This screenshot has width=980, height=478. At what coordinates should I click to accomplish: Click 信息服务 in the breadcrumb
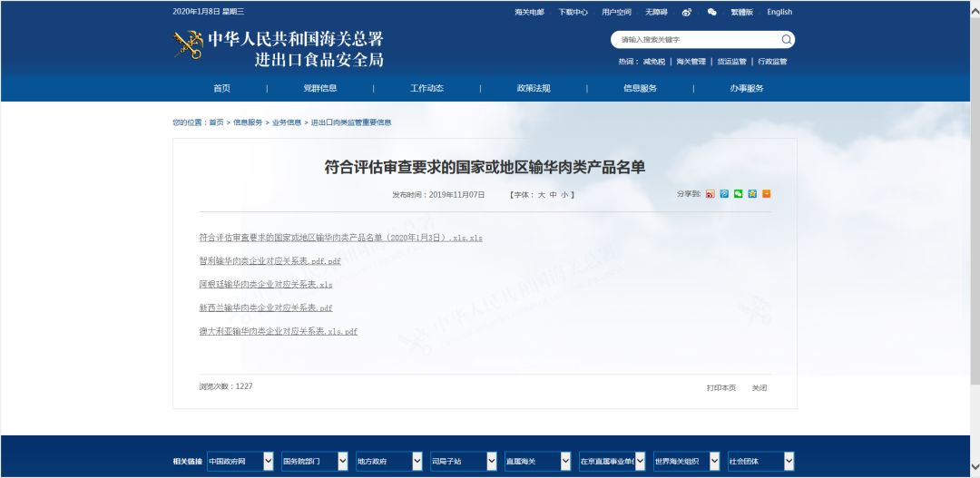point(248,122)
